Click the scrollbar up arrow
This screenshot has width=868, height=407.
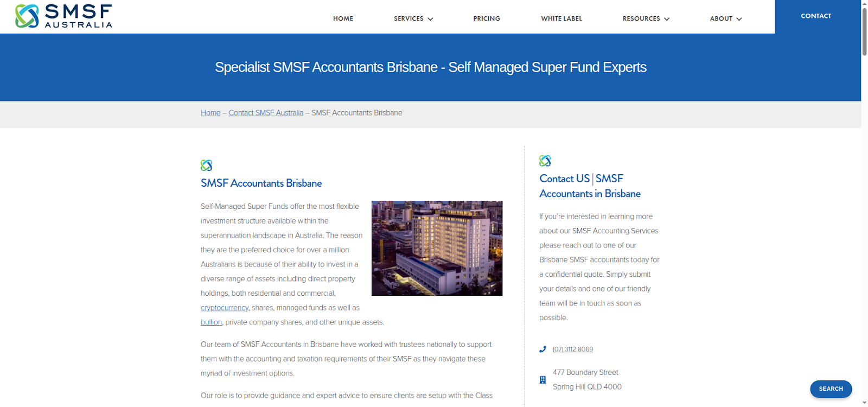coord(864,3)
